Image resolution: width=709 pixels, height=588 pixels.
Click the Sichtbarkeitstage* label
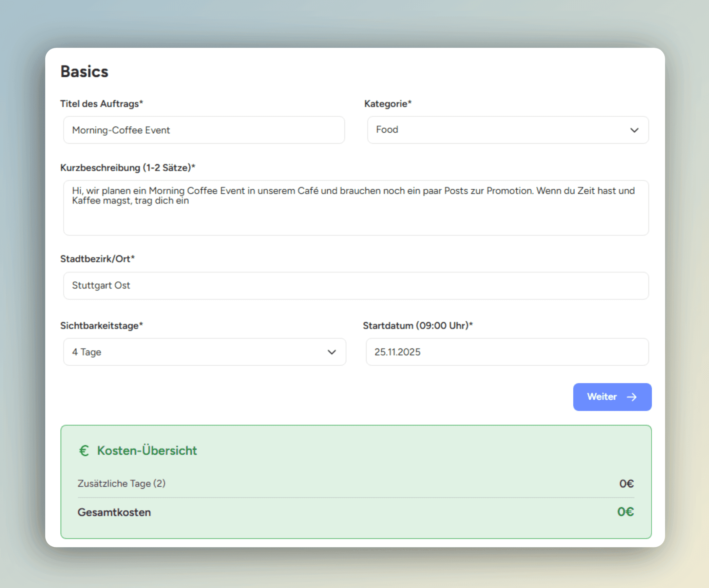tap(101, 326)
